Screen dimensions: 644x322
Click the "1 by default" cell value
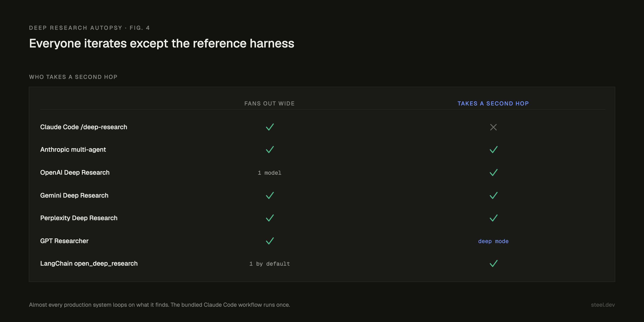(269, 264)
